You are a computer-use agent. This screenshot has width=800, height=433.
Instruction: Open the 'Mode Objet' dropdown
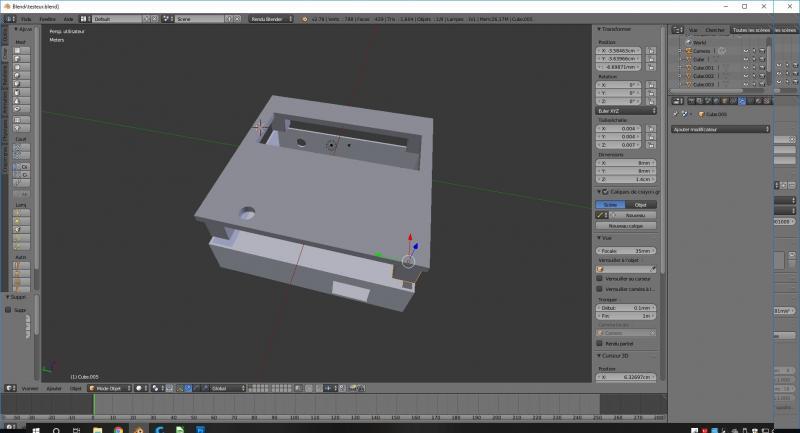click(109, 388)
